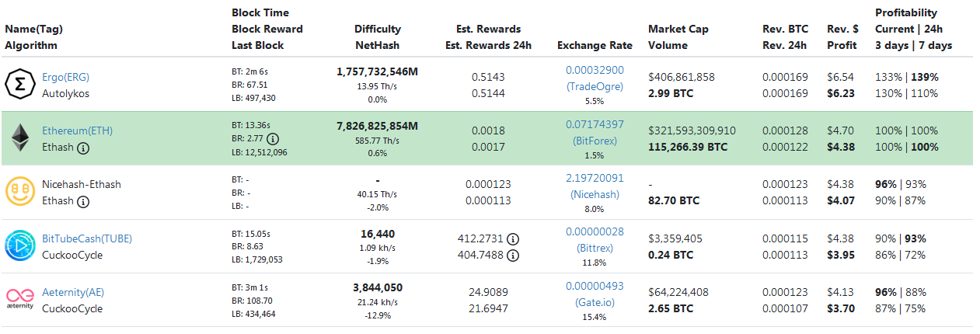
Task: Click the Ethereum diamond logo icon
Action: 20,138
